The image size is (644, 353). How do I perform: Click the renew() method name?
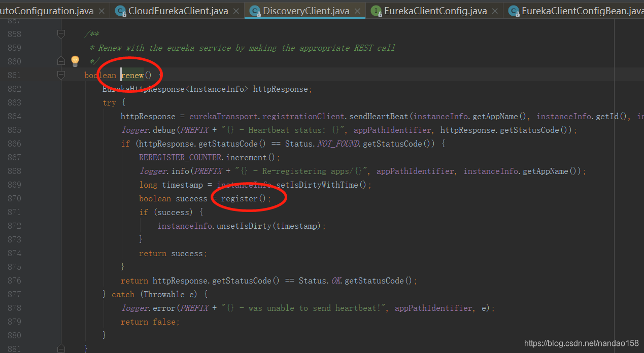[132, 75]
